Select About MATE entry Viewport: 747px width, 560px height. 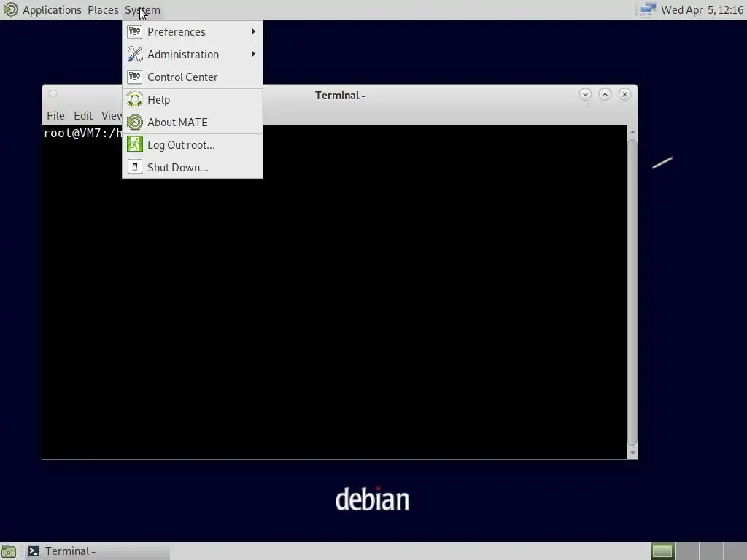(193, 122)
